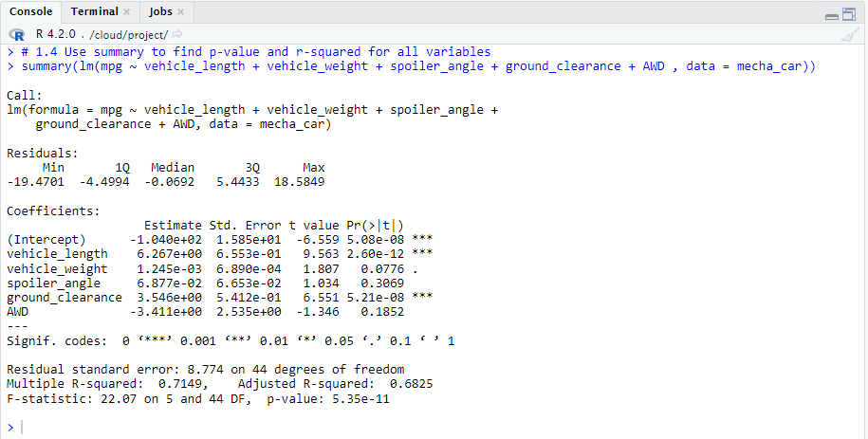
Task: Click the vehicle_length coefficient row
Action: pyautogui.click(x=220, y=254)
